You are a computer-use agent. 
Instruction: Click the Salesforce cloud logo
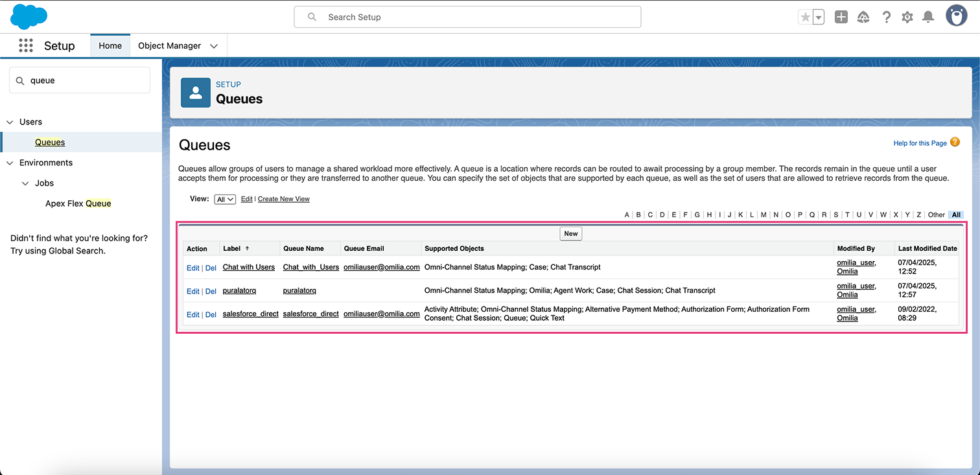tap(29, 16)
